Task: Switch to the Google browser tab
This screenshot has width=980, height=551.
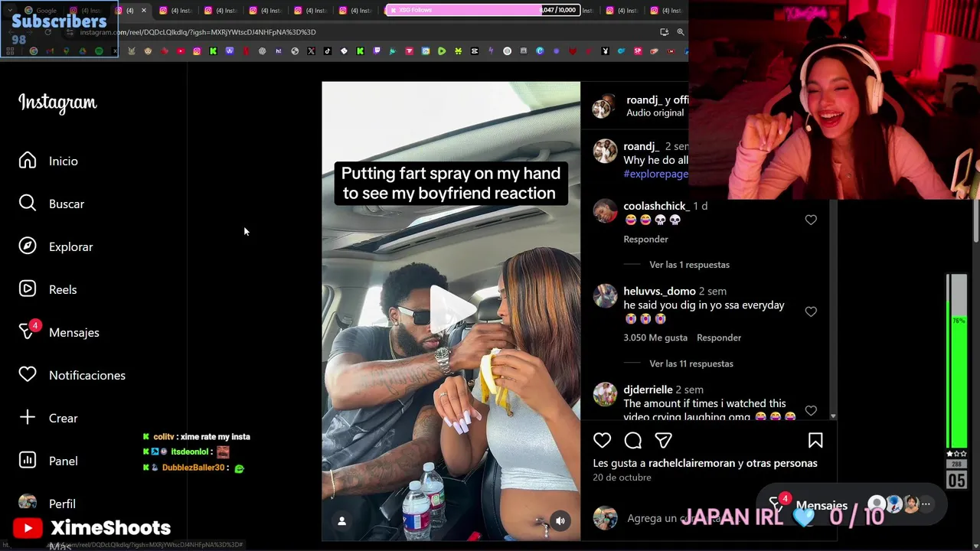Action: click(41, 11)
